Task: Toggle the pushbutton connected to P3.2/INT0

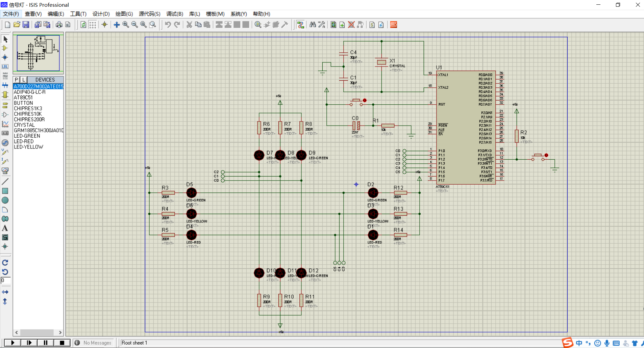Action: click(x=546, y=155)
